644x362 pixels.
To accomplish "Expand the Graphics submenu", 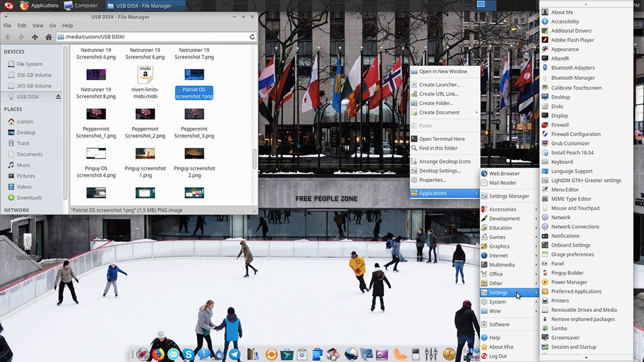I will (x=509, y=246).
